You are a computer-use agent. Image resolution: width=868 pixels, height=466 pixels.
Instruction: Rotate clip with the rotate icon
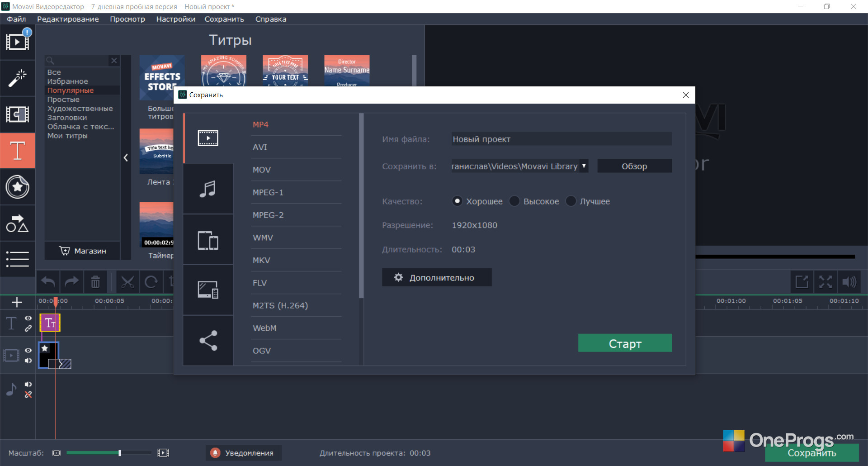[x=151, y=282]
